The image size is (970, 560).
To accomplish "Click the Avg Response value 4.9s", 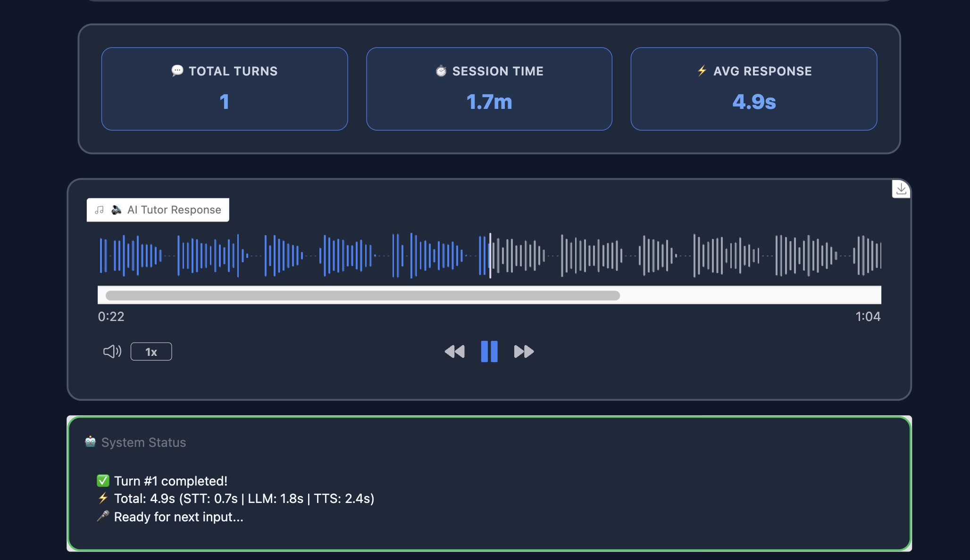I will click(754, 102).
